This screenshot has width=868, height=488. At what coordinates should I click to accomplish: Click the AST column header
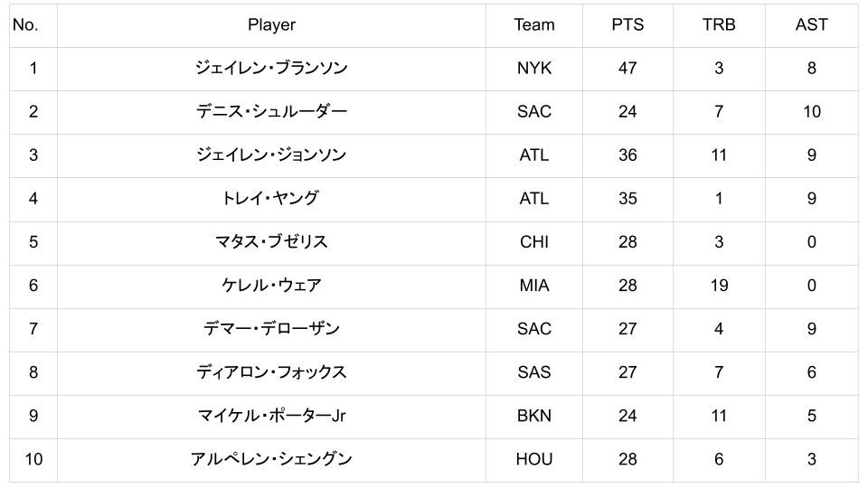pyautogui.click(x=811, y=25)
